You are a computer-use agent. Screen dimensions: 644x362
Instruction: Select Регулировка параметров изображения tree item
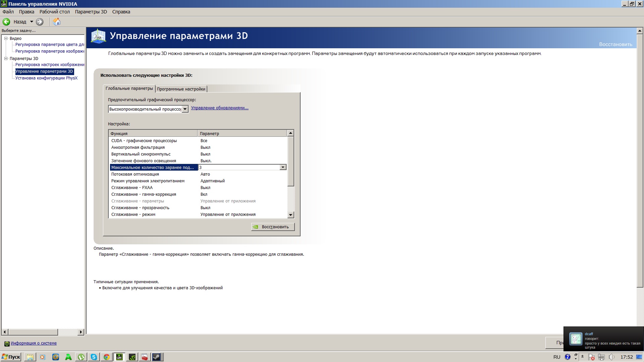click(x=50, y=51)
